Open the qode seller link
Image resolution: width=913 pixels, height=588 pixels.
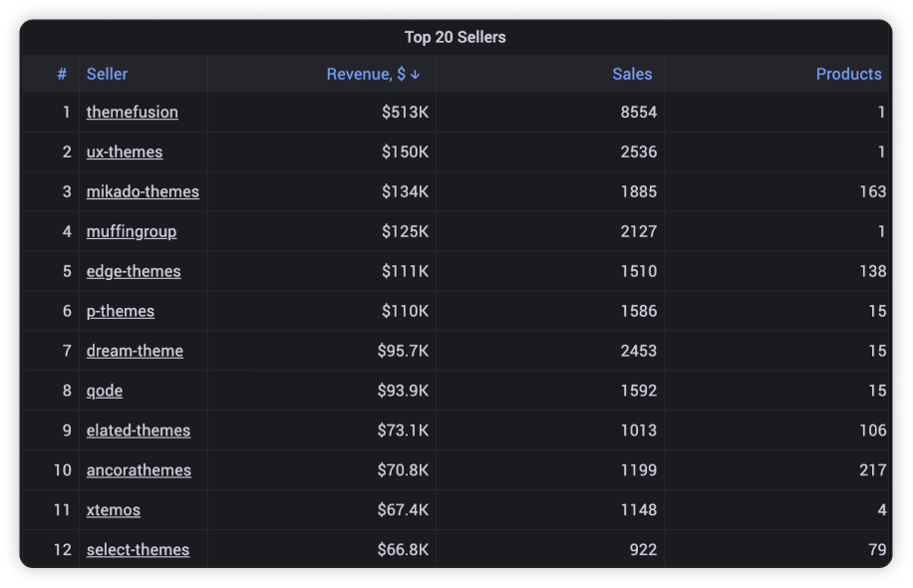click(105, 392)
